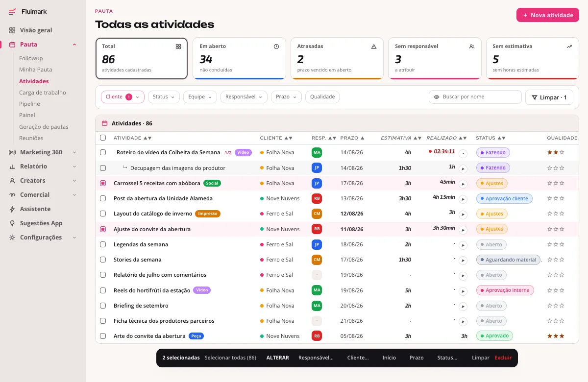Expand the Marketing 360 sidebar section

tap(74, 152)
